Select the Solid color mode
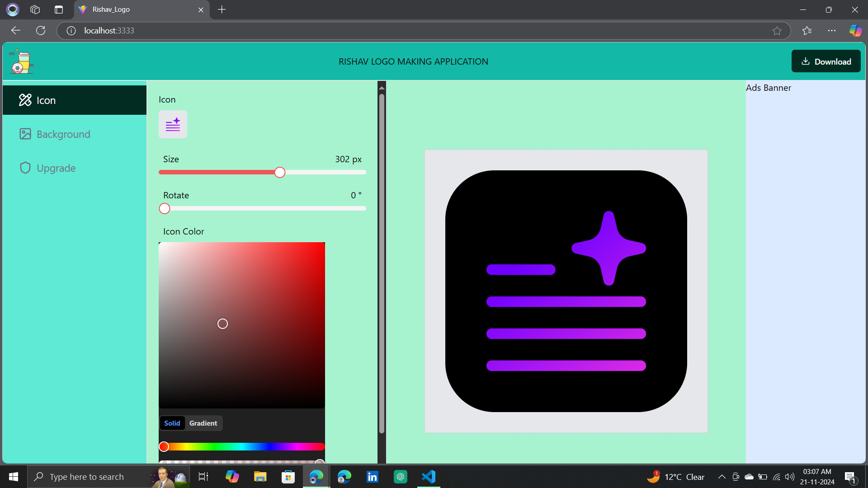The image size is (868, 488). tap(172, 423)
